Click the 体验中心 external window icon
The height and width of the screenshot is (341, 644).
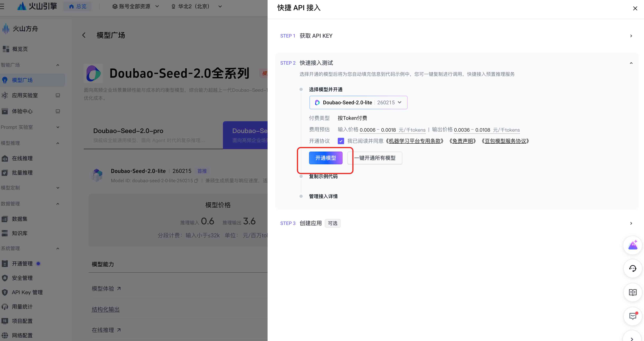(x=58, y=111)
